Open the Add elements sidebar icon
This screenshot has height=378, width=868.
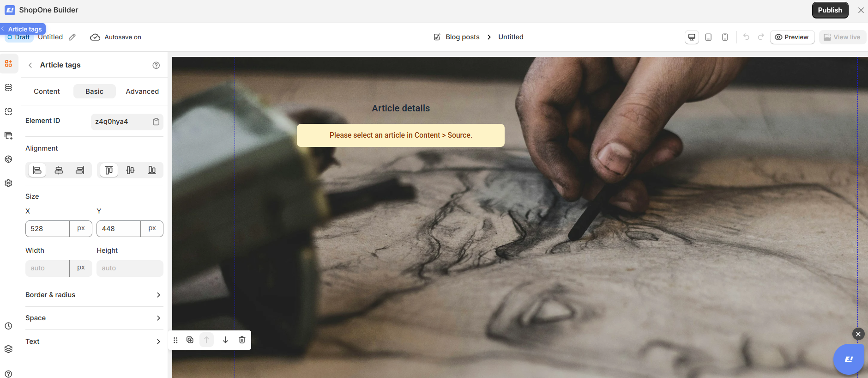point(9,64)
